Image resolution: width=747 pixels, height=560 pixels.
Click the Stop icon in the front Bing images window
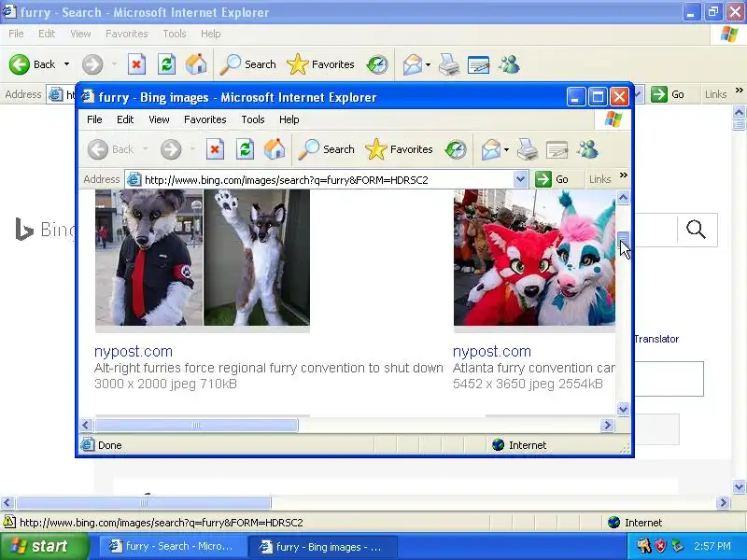(x=215, y=149)
